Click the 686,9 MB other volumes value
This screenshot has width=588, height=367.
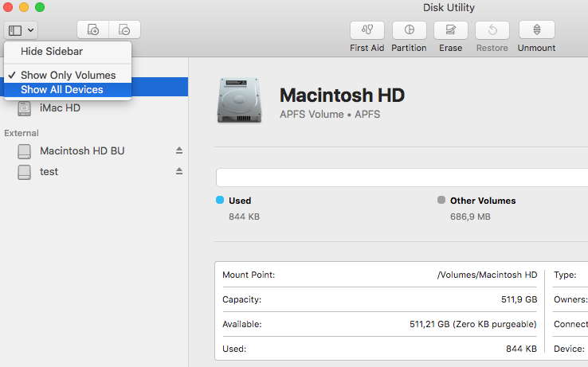(470, 217)
